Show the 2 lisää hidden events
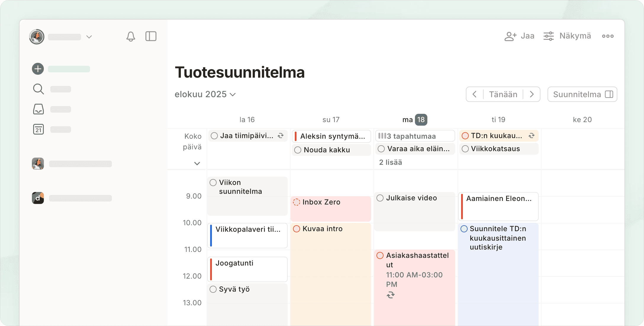The image size is (644, 326). 391,162
